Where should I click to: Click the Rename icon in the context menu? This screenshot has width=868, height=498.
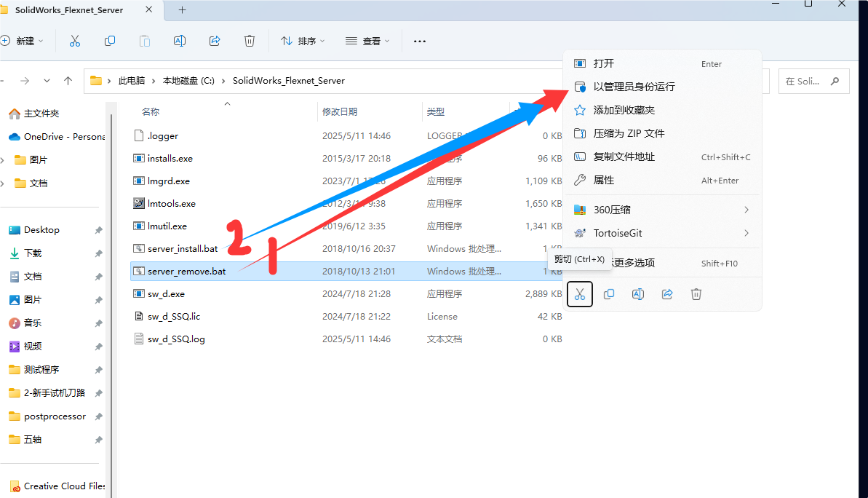(x=637, y=294)
